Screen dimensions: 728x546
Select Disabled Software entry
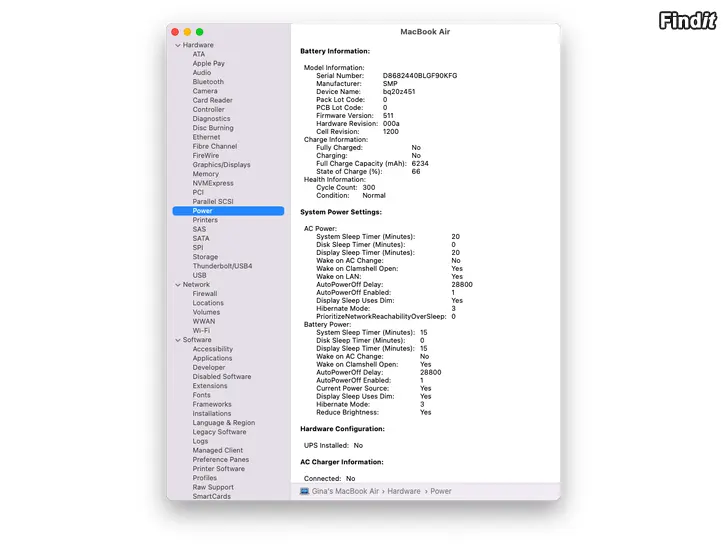pos(222,377)
